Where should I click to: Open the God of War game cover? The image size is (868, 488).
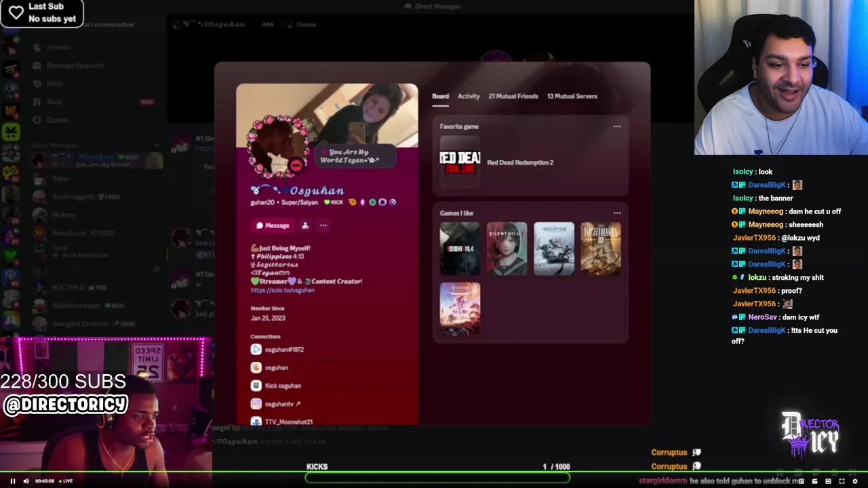pyautogui.click(x=554, y=249)
